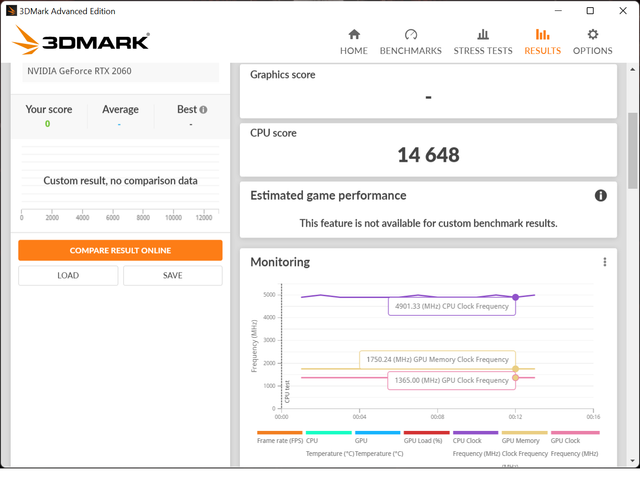Toggle the GPU Memory Clock Frequency legend swatch
640x477 pixels.
click(x=524, y=433)
